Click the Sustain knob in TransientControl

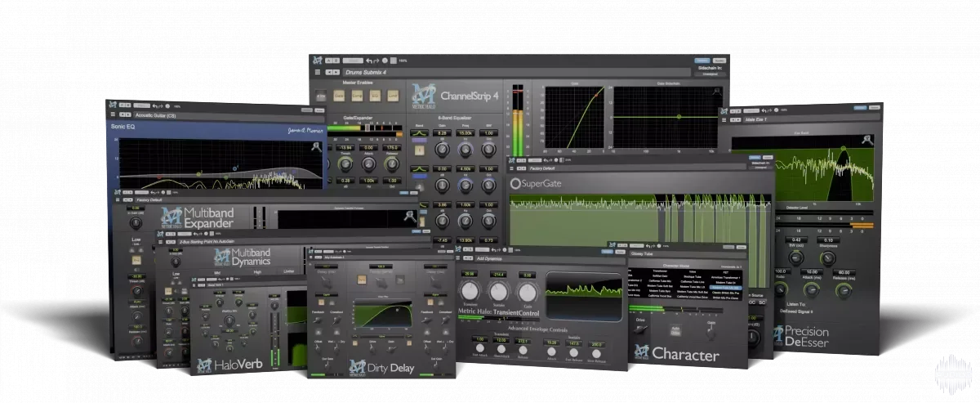[499, 291]
